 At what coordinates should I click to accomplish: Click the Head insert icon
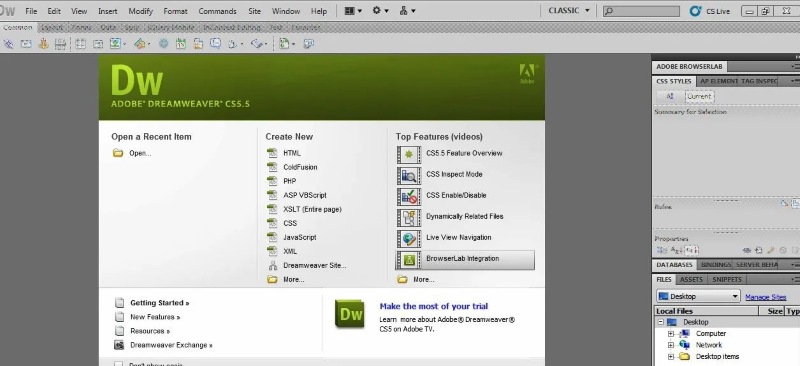click(x=233, y=44)
